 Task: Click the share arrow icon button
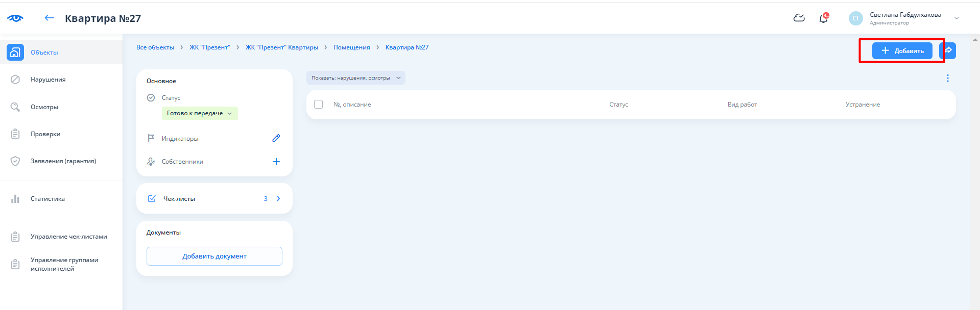[948, 50]
